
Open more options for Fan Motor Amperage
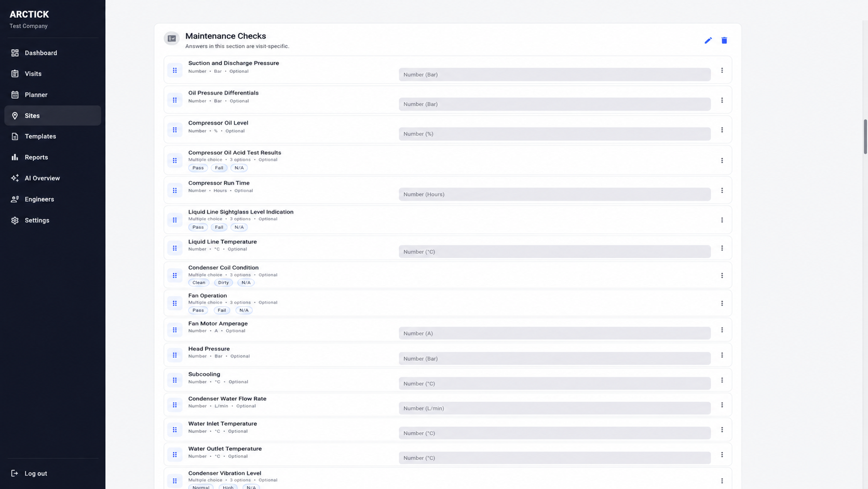[x=722, y=330]
